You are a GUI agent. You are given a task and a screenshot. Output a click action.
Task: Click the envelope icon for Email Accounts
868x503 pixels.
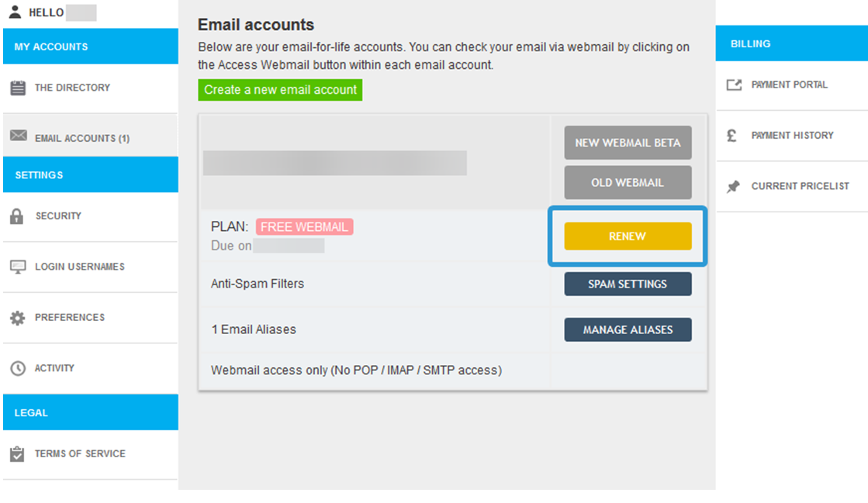pyautogui.click(x=19, y=136)
